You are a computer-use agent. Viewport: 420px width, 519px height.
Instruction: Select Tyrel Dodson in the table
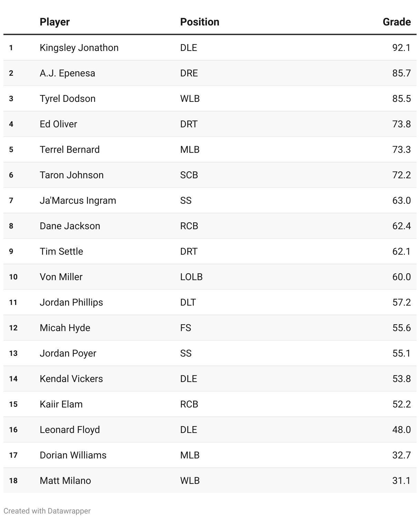pyautogui.click(x=68, y=99)
